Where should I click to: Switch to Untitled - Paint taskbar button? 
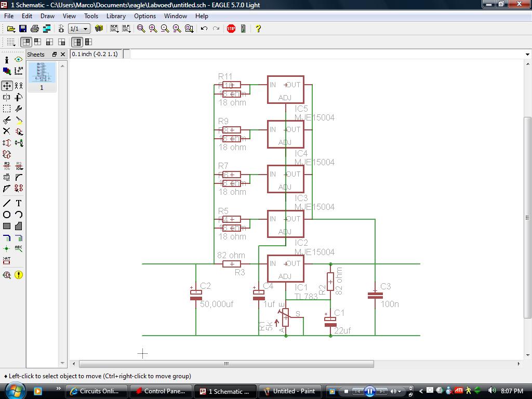[x=289, y=391]
